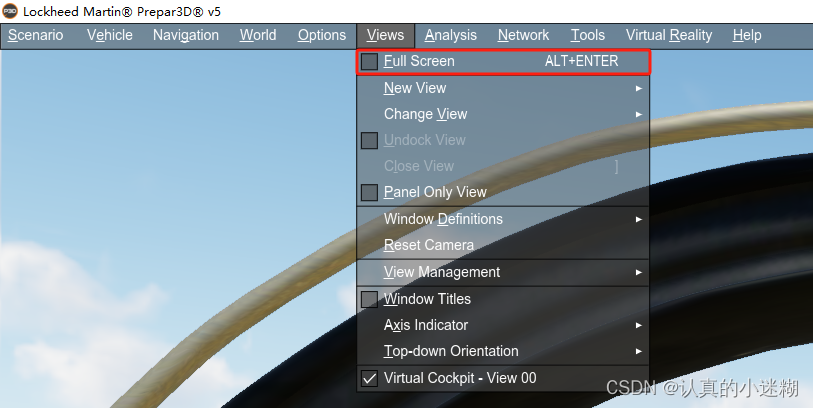Open the Network menu
This screenshot has height=408, width=813.
[x=523, y=35]
